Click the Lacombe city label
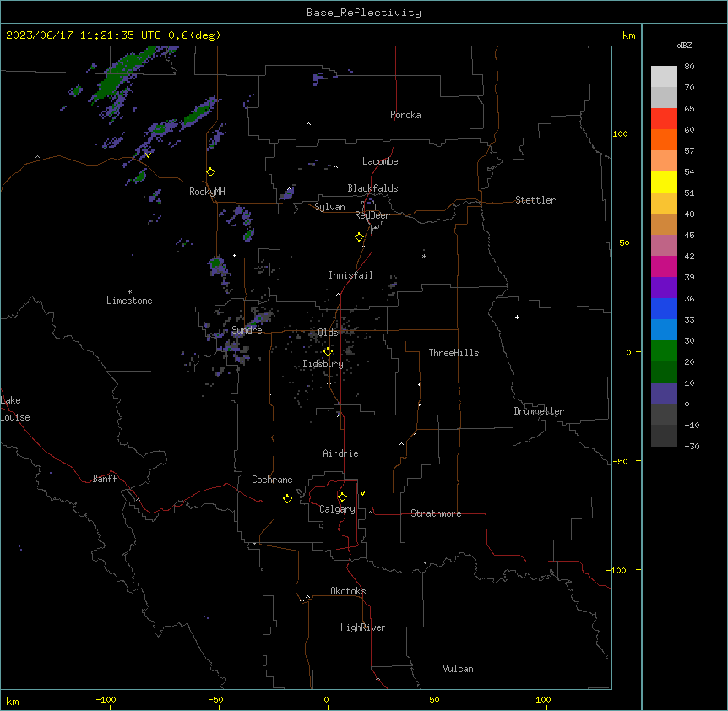The image size is (728, 711). click(x=380, y=161)
